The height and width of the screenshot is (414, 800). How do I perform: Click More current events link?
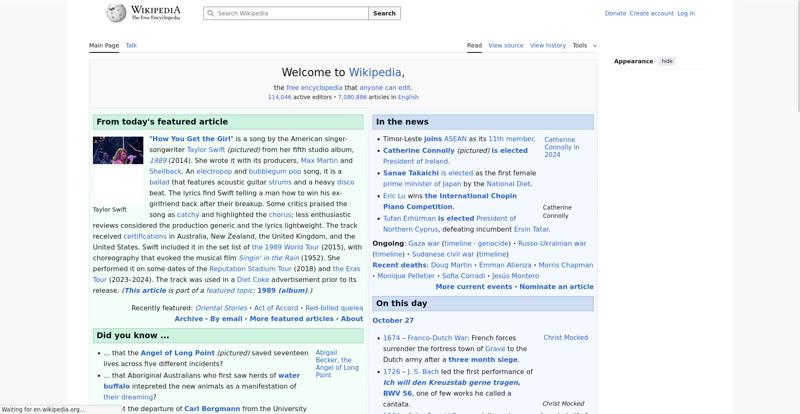pyautogui.click(x=473, y=286)
